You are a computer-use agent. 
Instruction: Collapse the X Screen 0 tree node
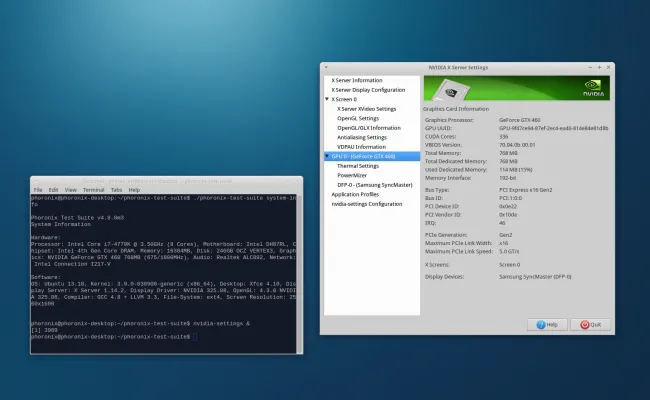tap(327, 99)
